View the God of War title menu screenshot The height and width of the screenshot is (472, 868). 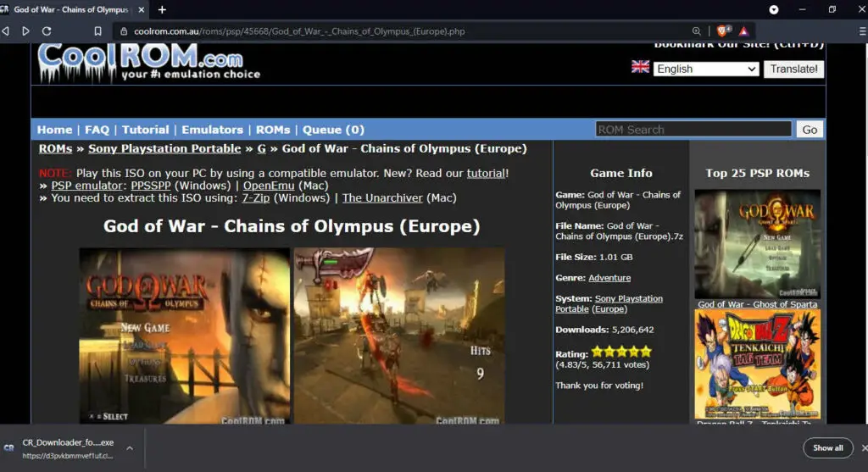(184, 336)
